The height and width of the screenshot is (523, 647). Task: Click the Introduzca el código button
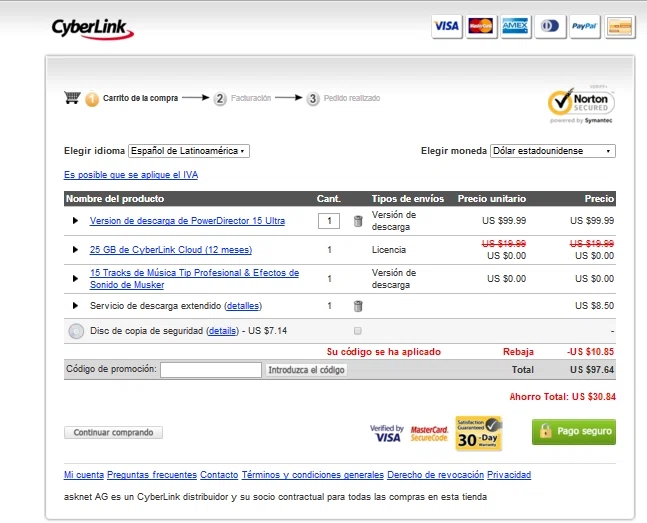pos(306,370)
